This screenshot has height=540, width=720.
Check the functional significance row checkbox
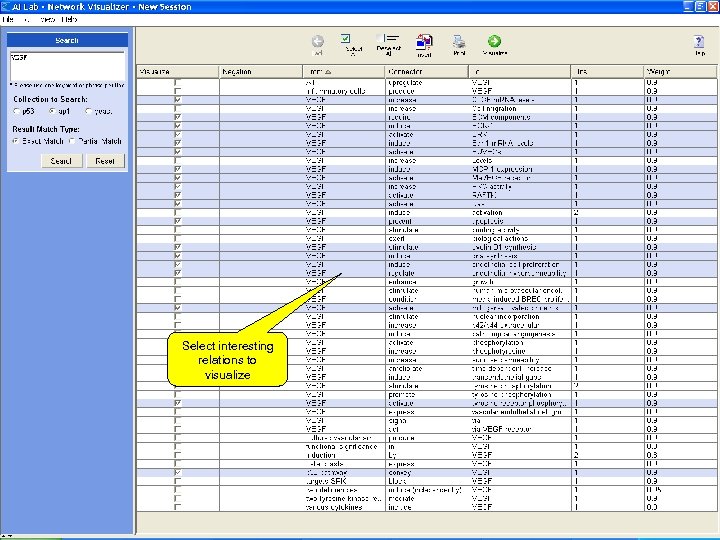178,447
